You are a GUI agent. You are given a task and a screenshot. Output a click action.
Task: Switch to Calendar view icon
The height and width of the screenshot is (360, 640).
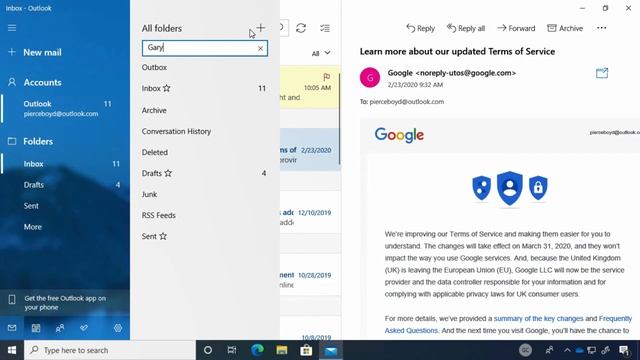[36, 328]
